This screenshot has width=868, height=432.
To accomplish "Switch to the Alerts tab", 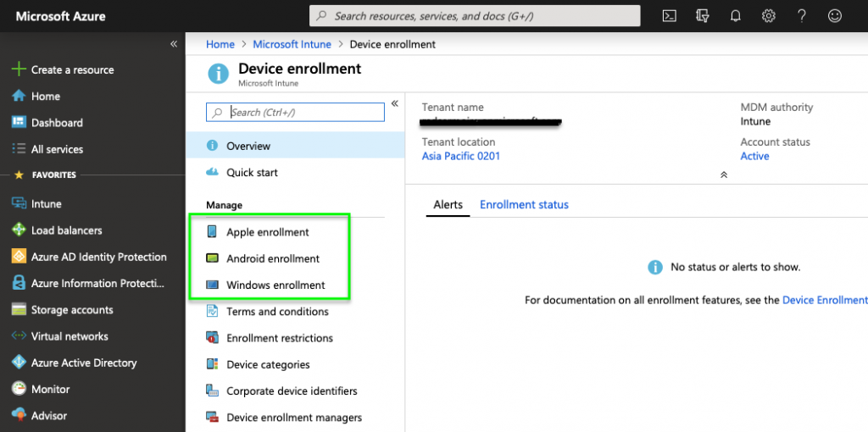I will pyautogui.click(x=448, y=205).
